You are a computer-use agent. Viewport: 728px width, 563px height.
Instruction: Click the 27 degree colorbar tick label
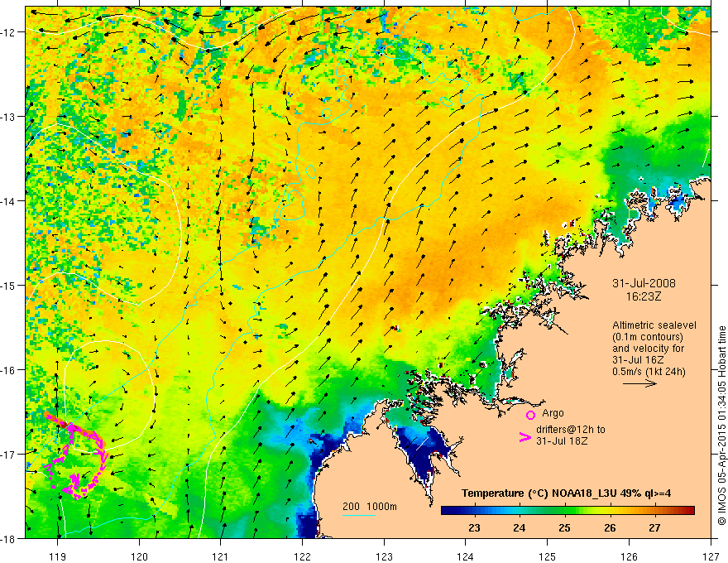(x=654, y=528)
